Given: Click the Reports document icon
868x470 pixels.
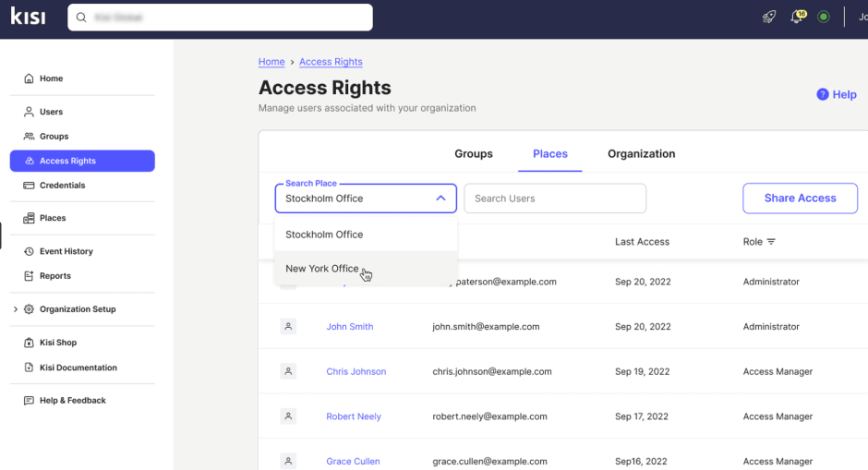Looking at the screenshot, I should point(29,276).
